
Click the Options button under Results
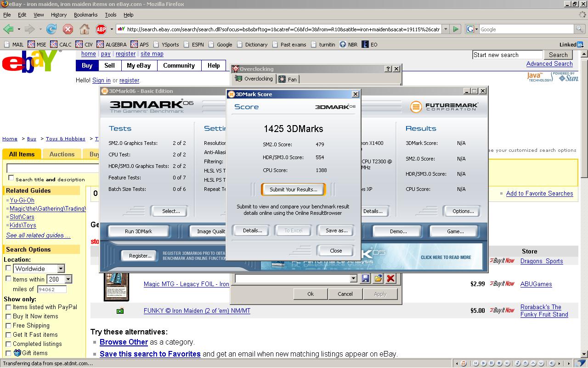point(463,211)
